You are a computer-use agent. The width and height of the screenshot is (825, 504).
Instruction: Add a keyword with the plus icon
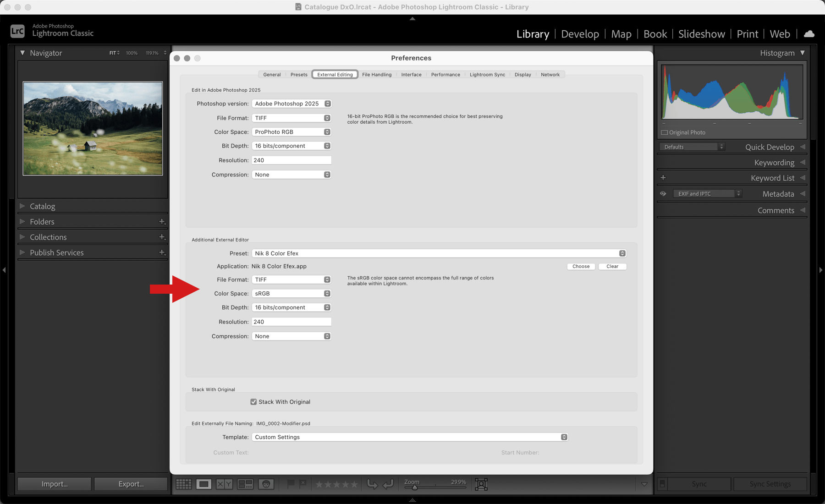click(663, 178)
